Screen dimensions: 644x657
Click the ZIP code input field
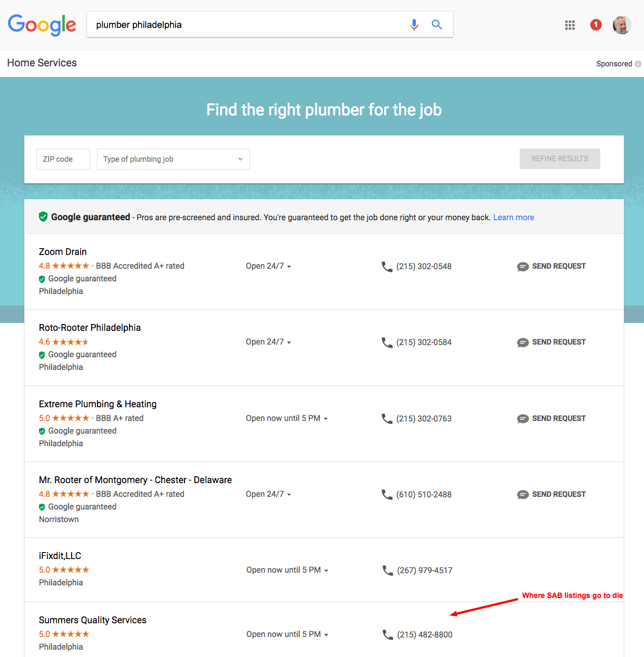tap(63, 159)
